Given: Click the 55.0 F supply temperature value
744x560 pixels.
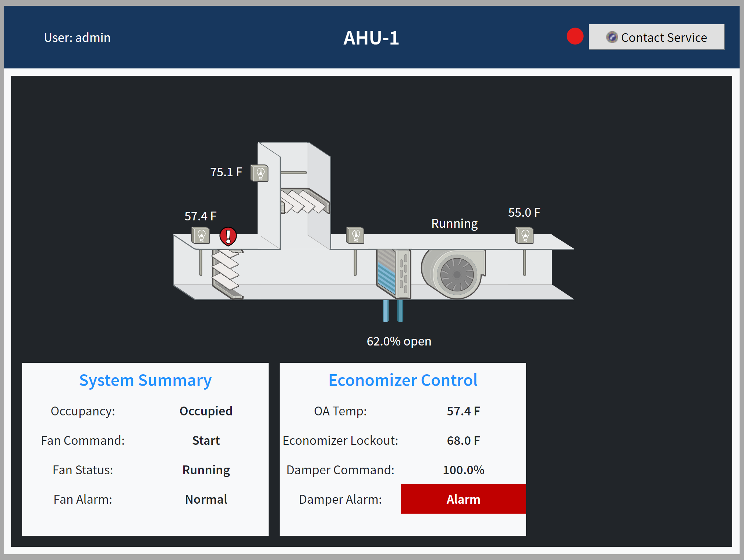Looking at the screenshot, I should pos(524,212).
